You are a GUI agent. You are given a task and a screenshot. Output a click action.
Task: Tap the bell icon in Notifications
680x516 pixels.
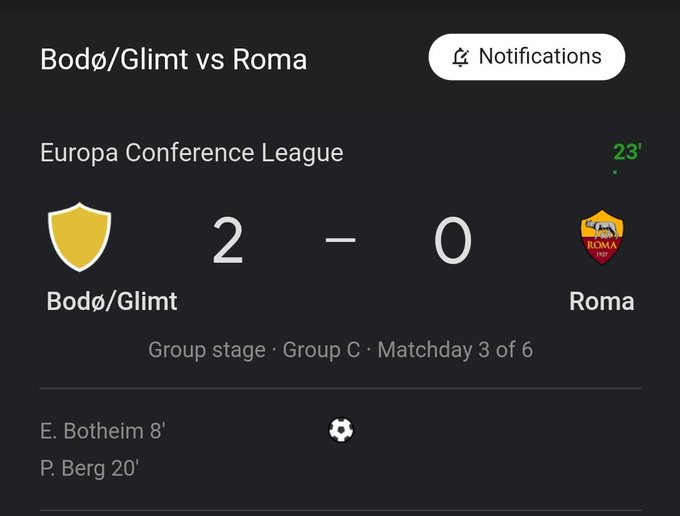461,57
